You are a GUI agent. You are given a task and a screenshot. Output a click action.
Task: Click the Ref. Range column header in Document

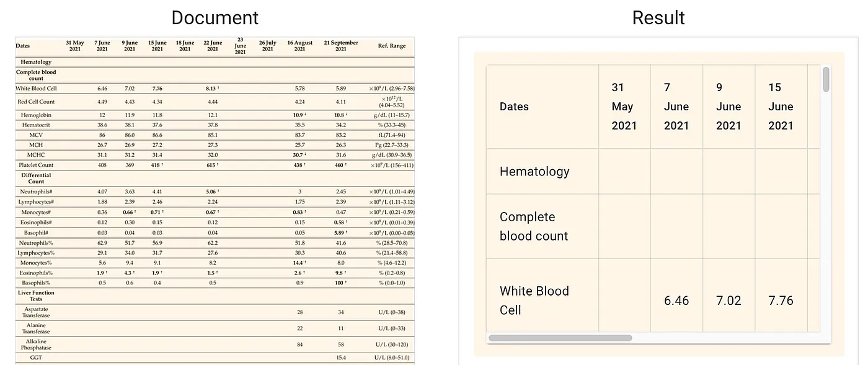(x=392, y=46)
